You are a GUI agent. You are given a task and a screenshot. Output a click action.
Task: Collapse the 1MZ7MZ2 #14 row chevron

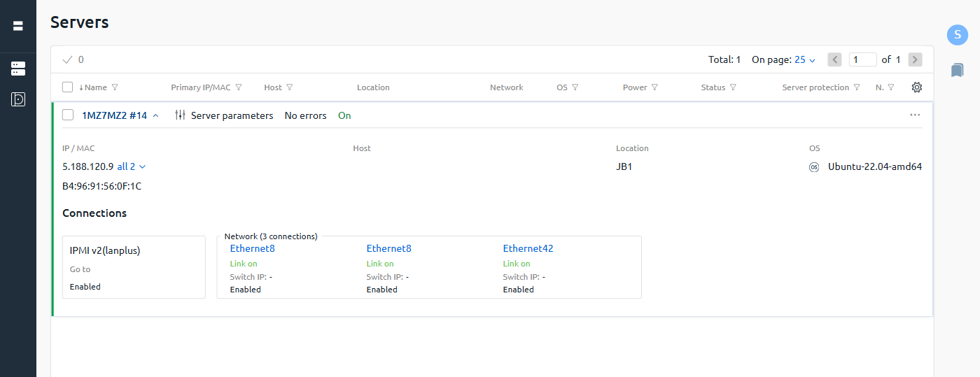coord(155,115)
